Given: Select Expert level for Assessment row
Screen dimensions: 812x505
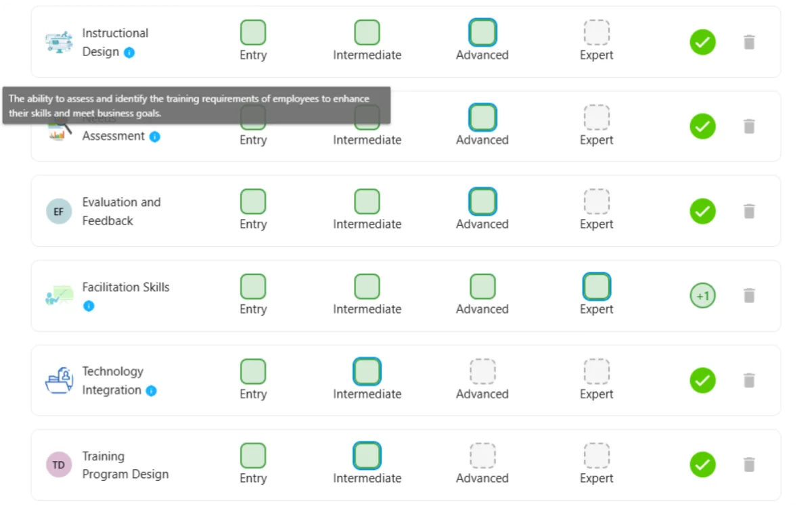Looking at the screenshot, I should click(x=597, y=117).
